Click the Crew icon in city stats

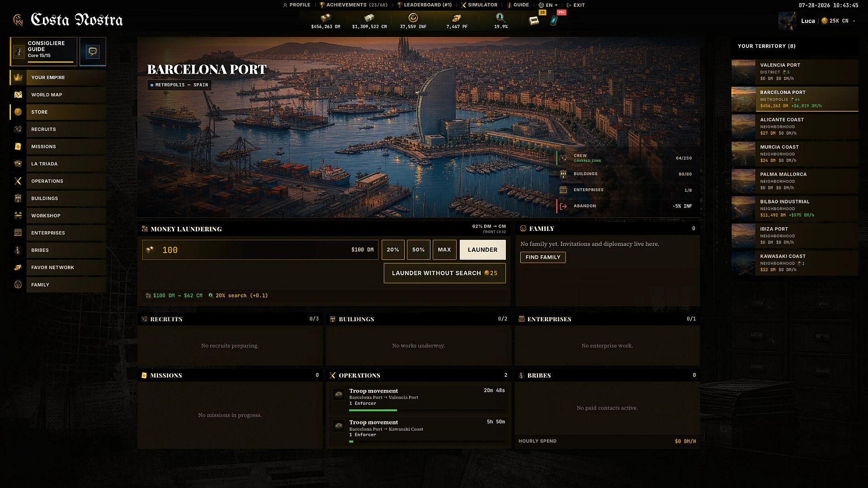(x=563, y=158)
